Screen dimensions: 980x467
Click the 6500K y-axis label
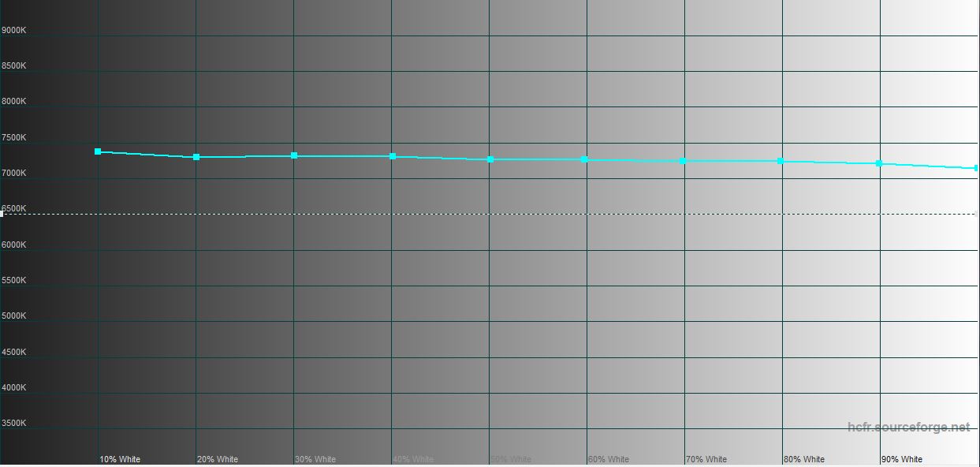(x=13, y=208)
